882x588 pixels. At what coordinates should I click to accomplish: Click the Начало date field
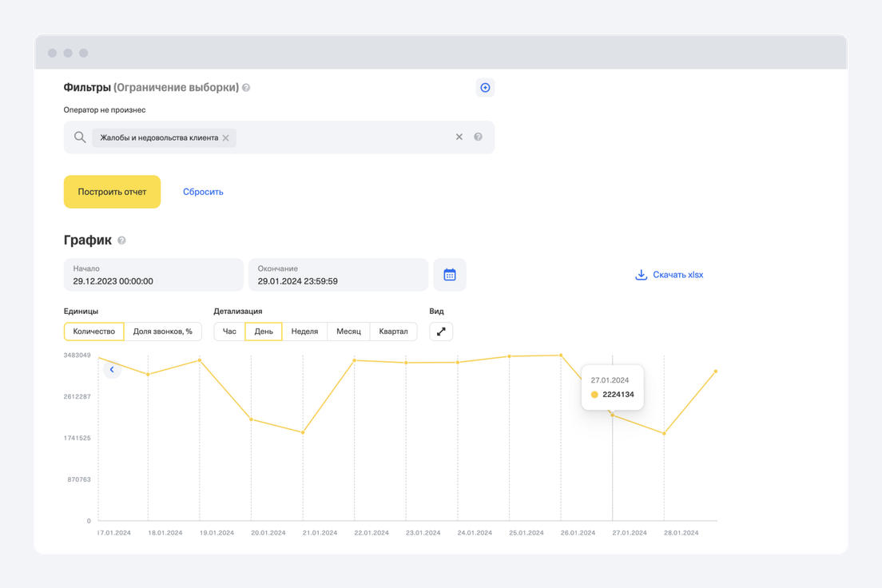153,275
